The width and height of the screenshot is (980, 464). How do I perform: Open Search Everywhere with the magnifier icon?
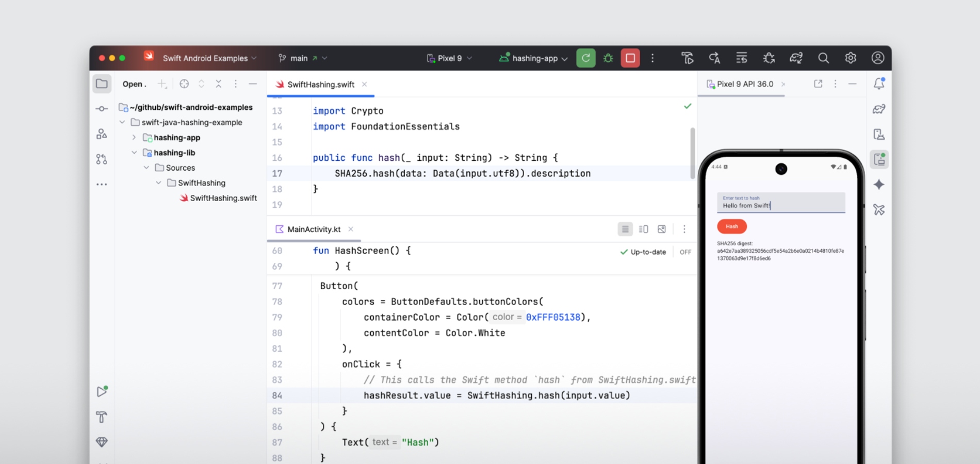(x=824, y=58)
